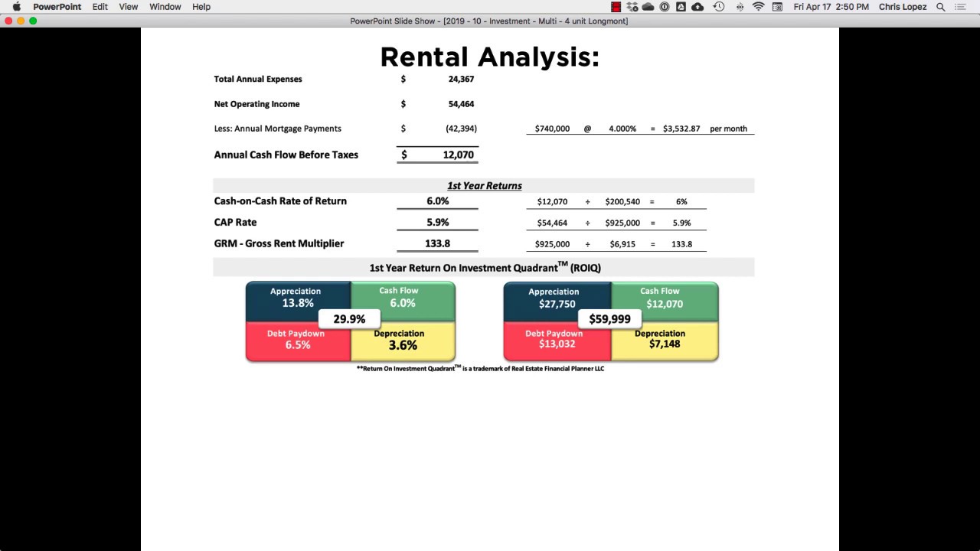This screenshot has height=551, width=980.
Task: Click the cloud upload menu bar icon
Action: (x=697, y=7)
